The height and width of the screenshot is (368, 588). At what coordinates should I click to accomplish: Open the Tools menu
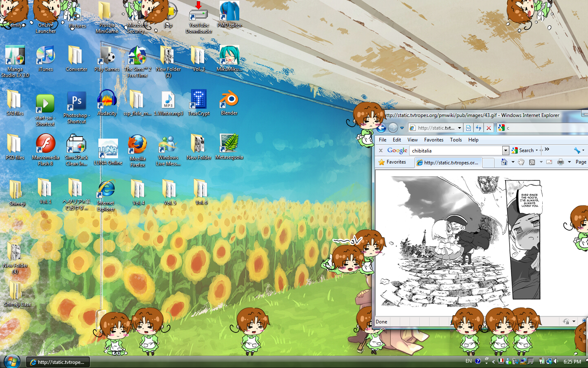click(x=456, y=139)
